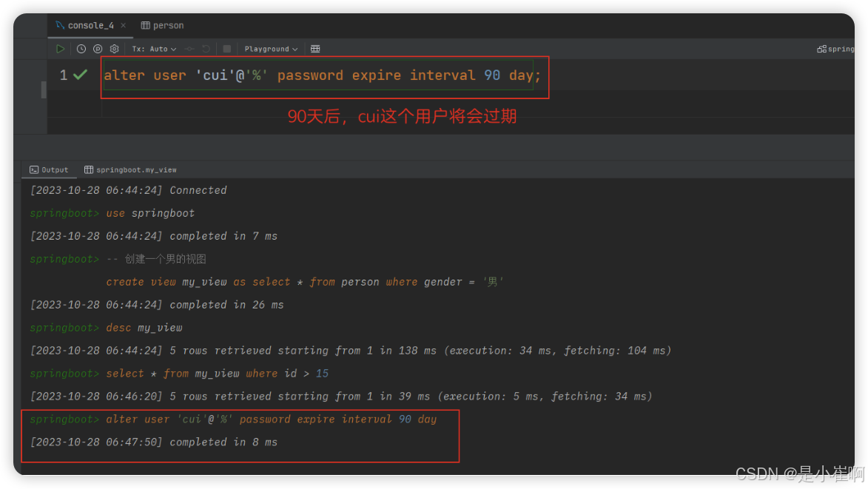This screenshot has width=868, height=489.
Task: Click the stop execution square icon
Action: (x=227, y=49)
